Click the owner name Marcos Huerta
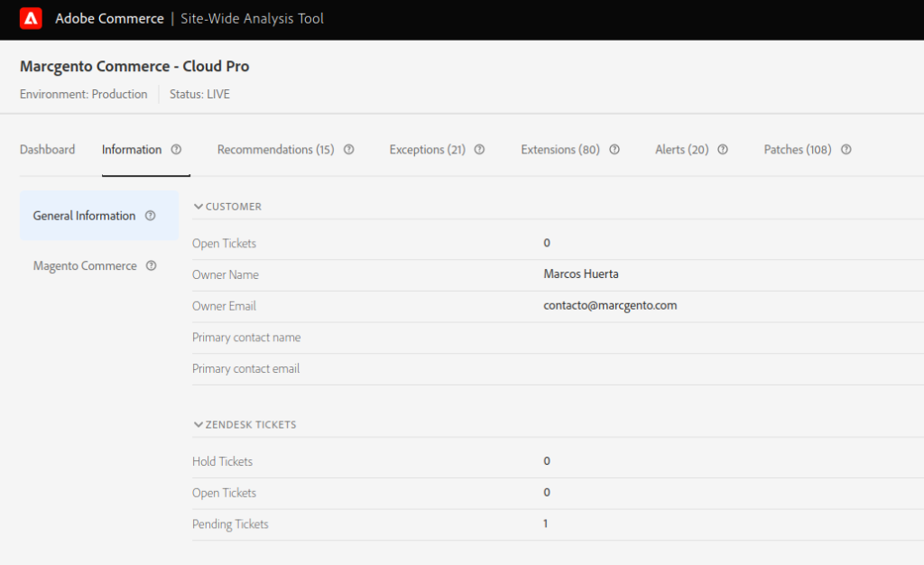This screenshot has height=565, width=924. point(581,274)
